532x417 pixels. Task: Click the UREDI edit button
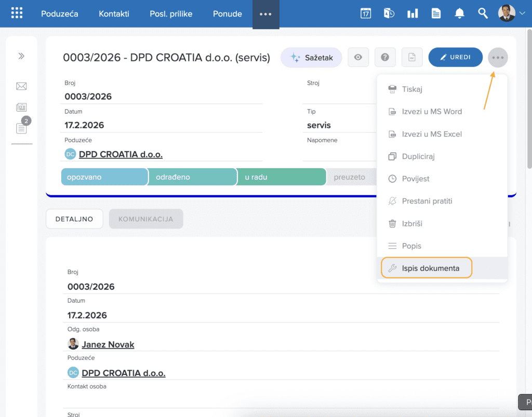point(455,57)
